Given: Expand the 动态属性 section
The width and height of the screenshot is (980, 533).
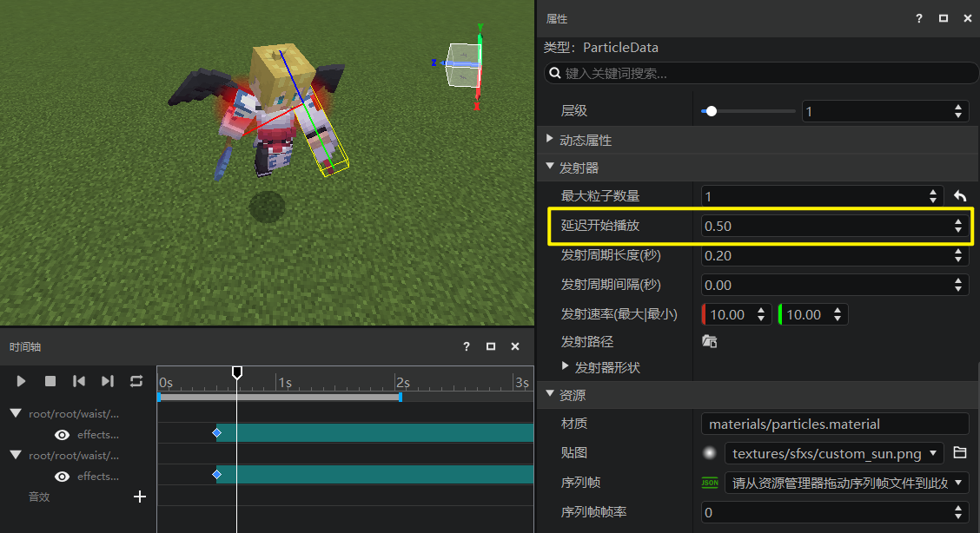Looking at the screenshot, I should [x=550, y=139].
